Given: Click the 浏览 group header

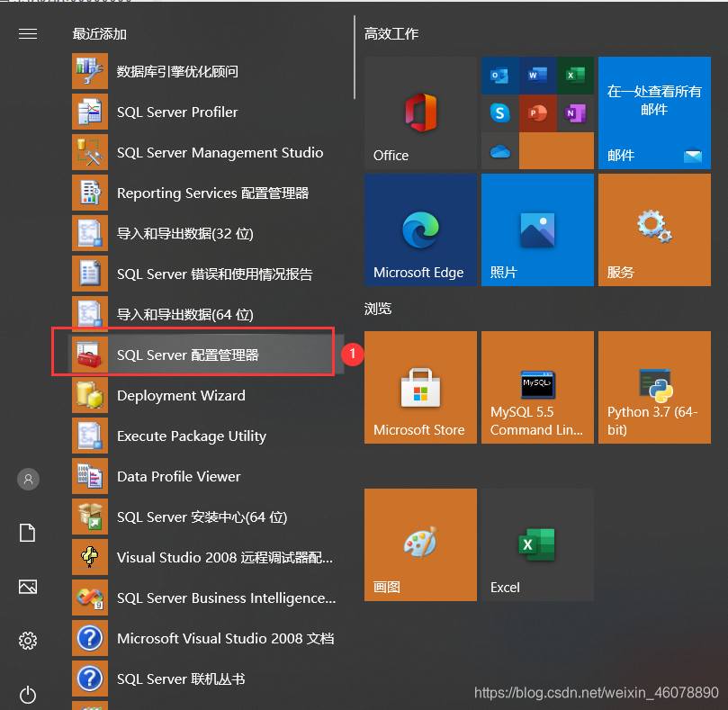Looking at the screenshot, I should 378,309.
